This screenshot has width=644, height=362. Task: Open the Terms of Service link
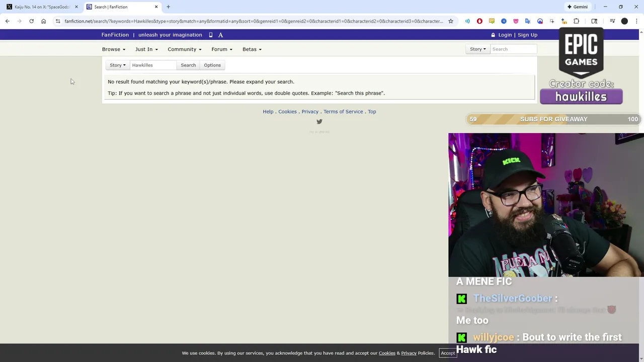point(343,112)
